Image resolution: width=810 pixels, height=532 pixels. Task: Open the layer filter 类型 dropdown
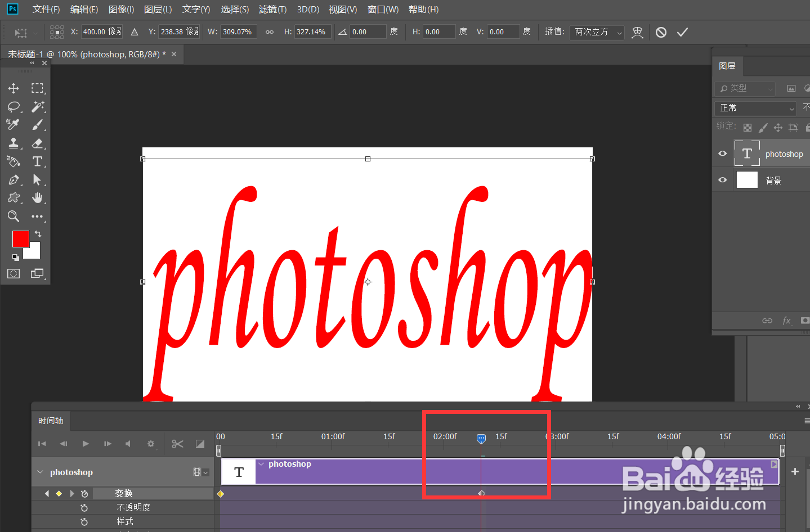(x=745, y=88)
